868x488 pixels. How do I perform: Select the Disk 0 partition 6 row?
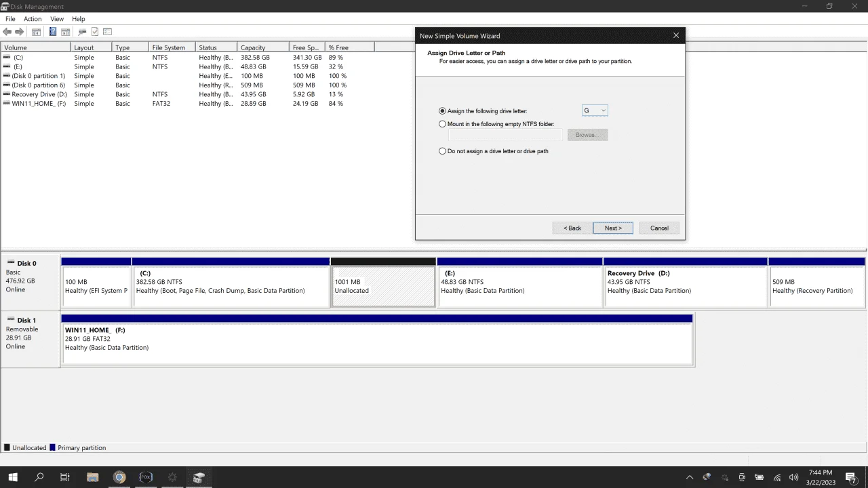pyautogui.click(x=187, y=85)
